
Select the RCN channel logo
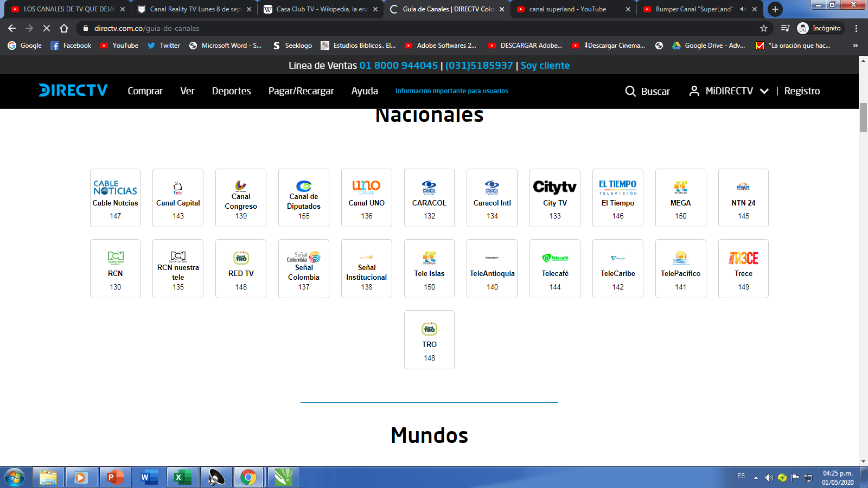116,258
